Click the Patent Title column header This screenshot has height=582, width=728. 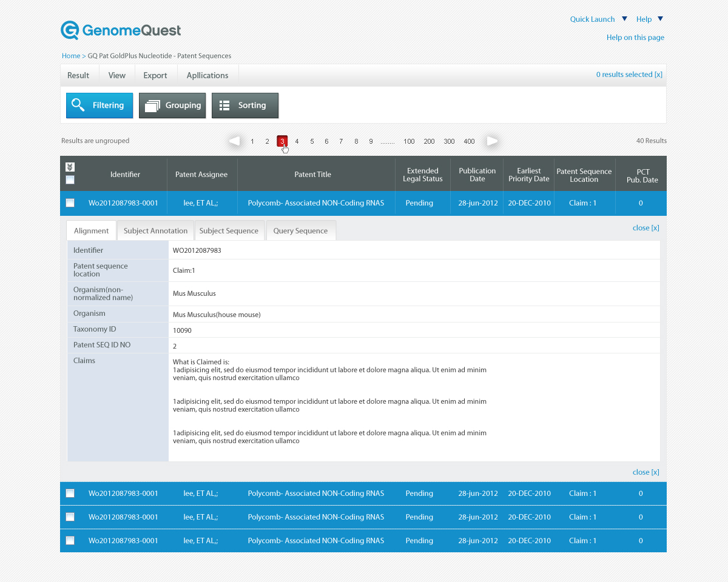[x=313, y=175]
